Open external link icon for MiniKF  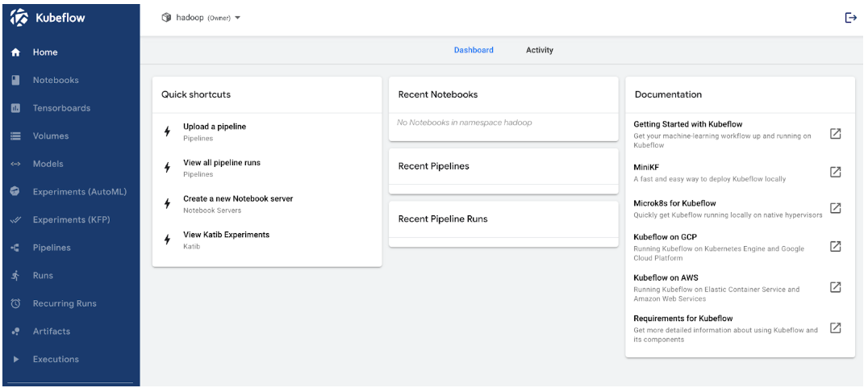coord(836,172)
